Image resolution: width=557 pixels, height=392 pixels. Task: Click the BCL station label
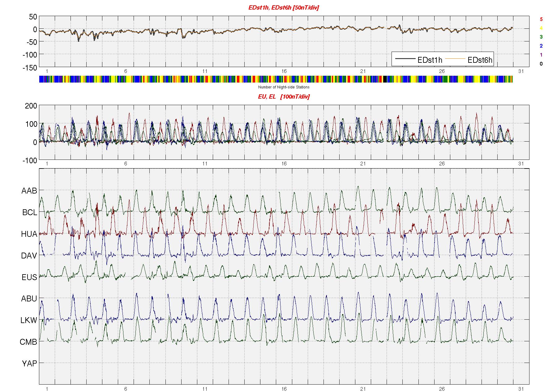pyautogui.click(x=29, y=212)
